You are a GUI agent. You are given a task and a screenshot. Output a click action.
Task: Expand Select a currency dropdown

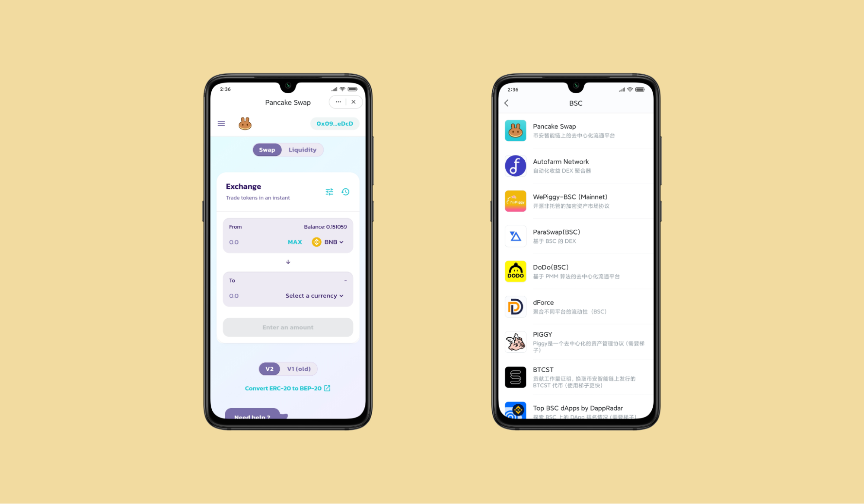click(x=315, y=295)
